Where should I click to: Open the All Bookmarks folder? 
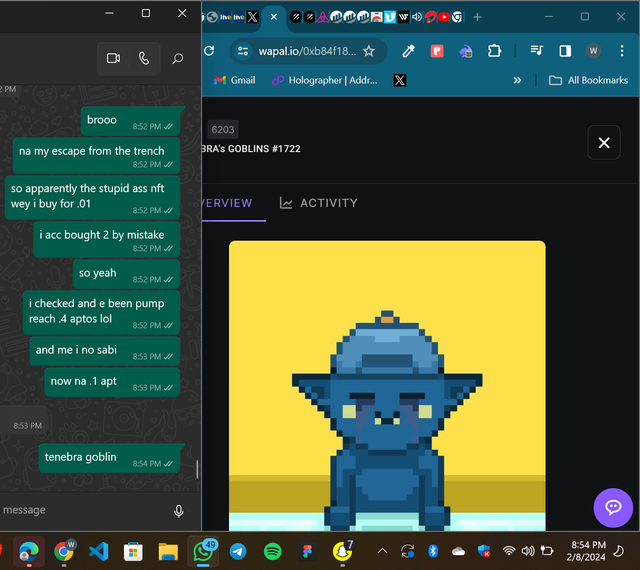click(x=588, y=80)
